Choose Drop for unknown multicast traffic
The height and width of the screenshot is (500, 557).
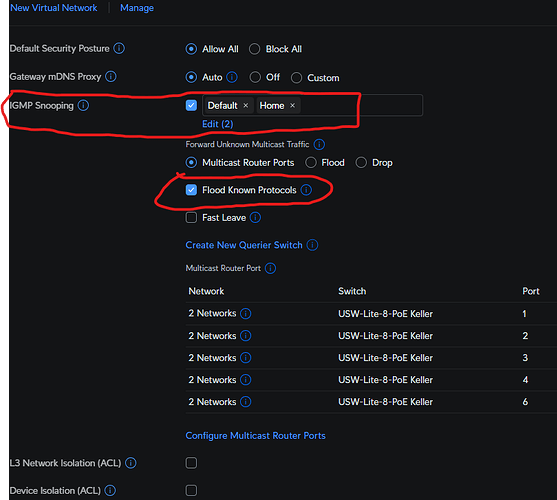coord(361,163)
